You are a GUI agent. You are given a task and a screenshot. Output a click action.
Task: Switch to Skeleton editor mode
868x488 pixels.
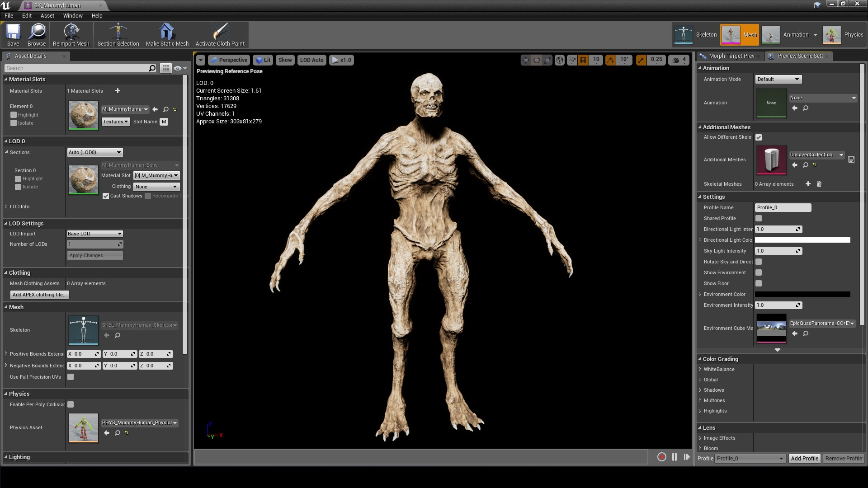[696, 35]
